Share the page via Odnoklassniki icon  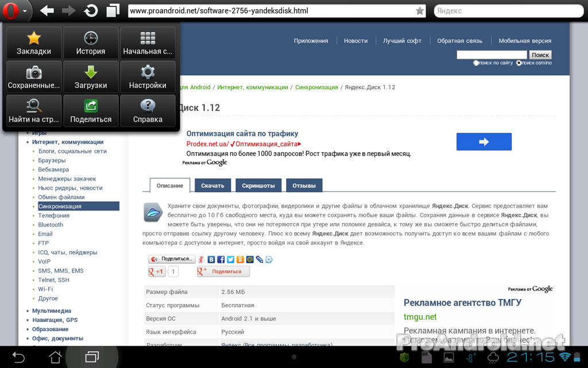coord(240,259)
